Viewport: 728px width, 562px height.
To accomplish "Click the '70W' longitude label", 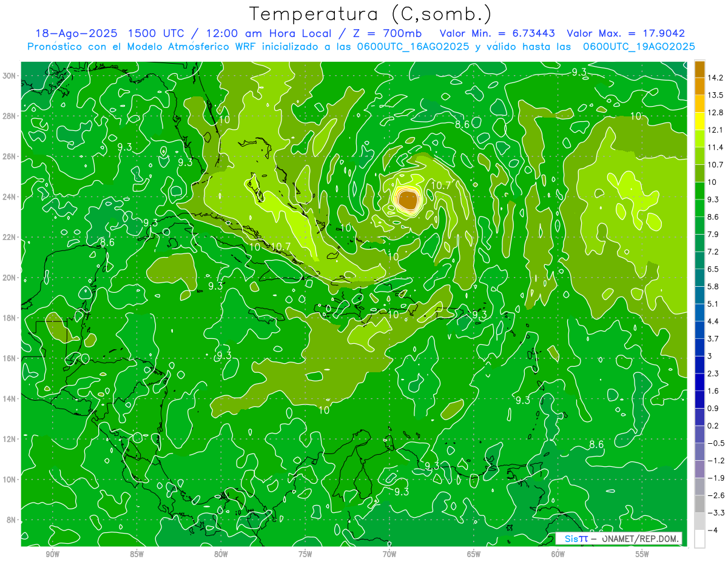I will point(390,554).
